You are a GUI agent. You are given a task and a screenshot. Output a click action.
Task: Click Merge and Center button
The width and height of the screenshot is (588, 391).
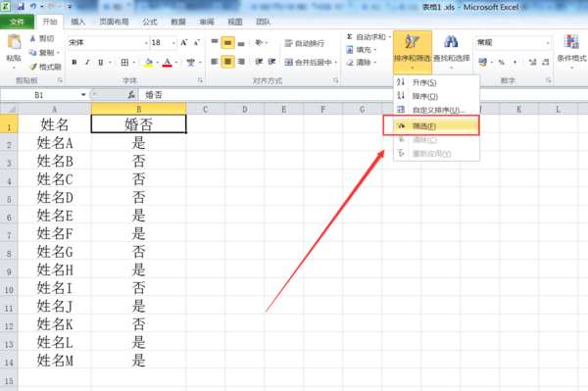tap(310, 63)
